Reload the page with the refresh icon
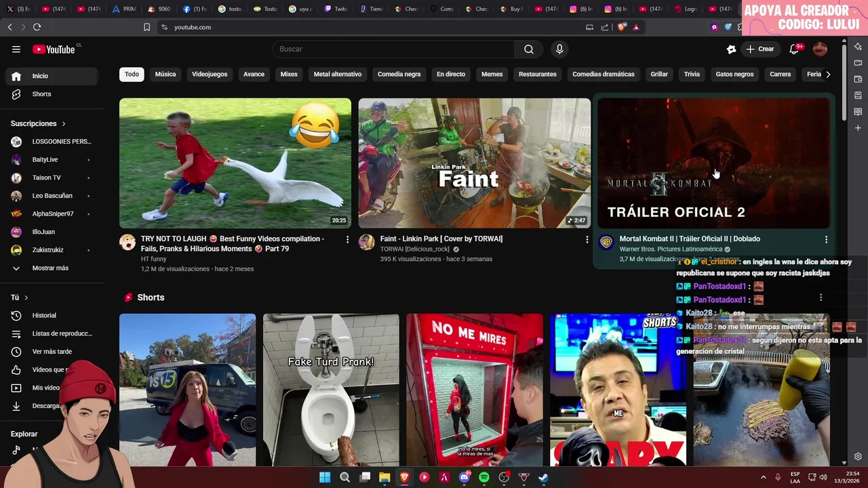The image size is (868, 488). (37, 27)
